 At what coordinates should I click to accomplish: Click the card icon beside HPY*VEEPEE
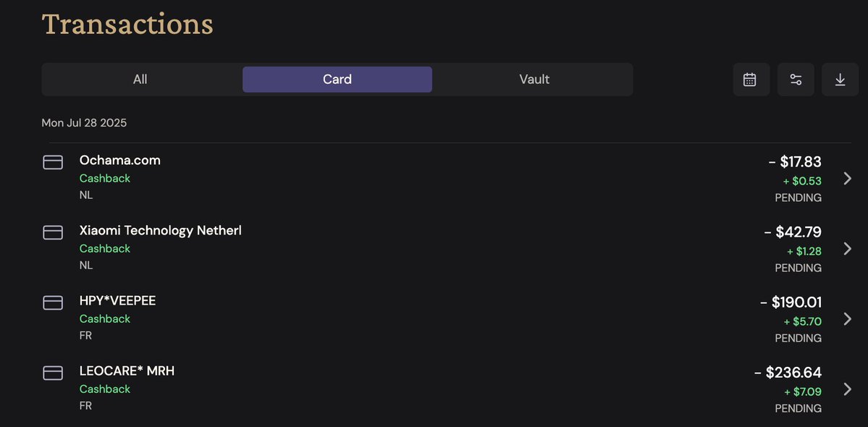click(53, 303)
